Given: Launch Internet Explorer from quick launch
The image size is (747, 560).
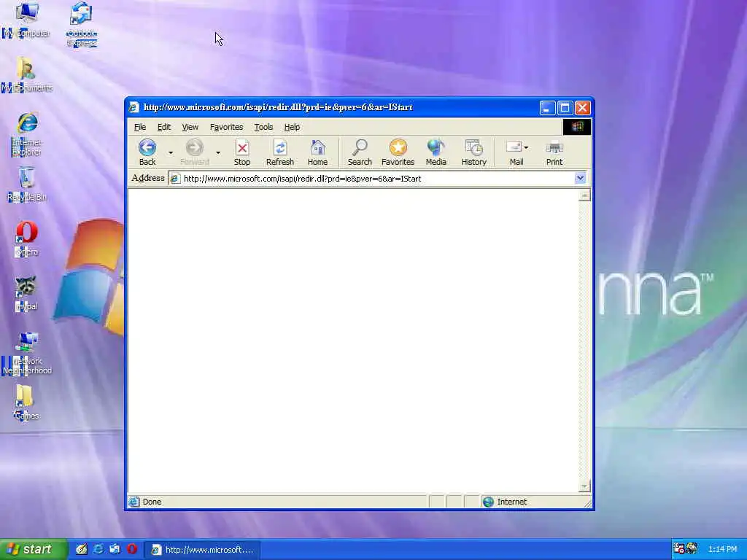Looking at the screenshot, I should tap(98, 549).
